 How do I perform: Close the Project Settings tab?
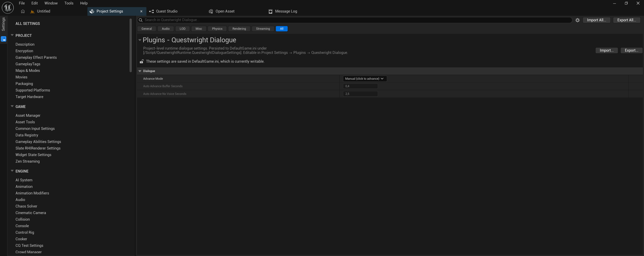pyautogui.click(x=141, y=11)
